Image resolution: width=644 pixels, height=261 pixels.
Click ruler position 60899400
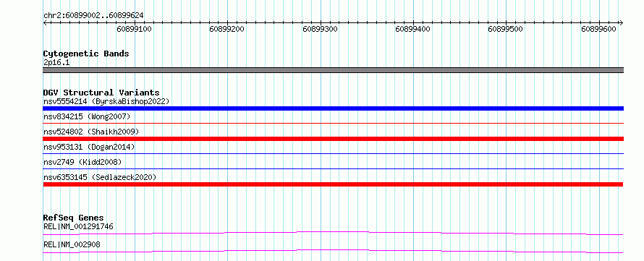coord(412,29)
